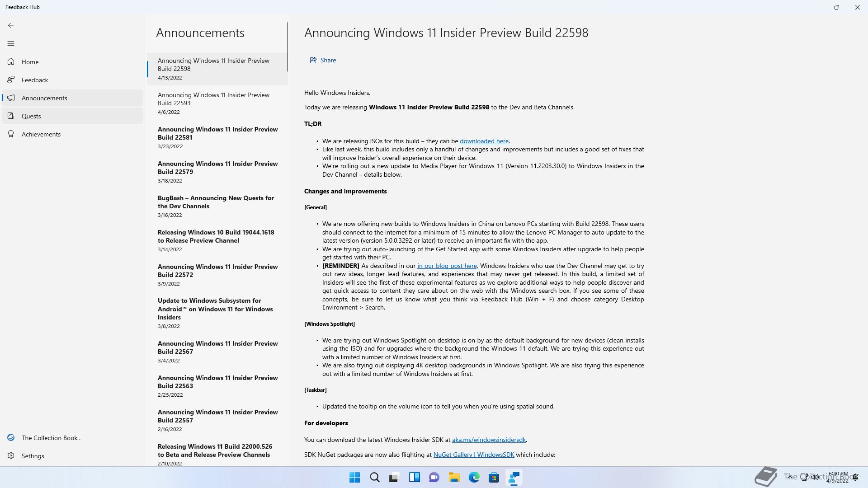868x488 pixels.
Task: Click the back arrow icon
Action: click(11, 25)
